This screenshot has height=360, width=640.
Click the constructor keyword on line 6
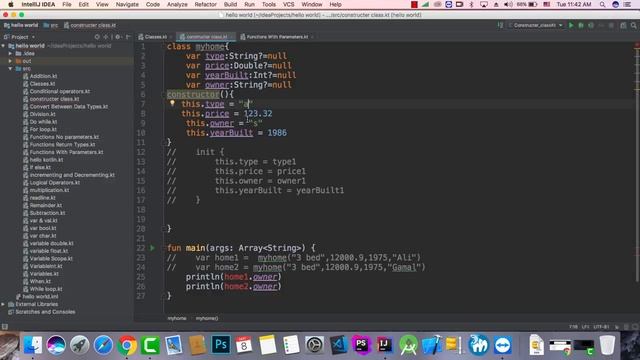click(x=193, y=94)
